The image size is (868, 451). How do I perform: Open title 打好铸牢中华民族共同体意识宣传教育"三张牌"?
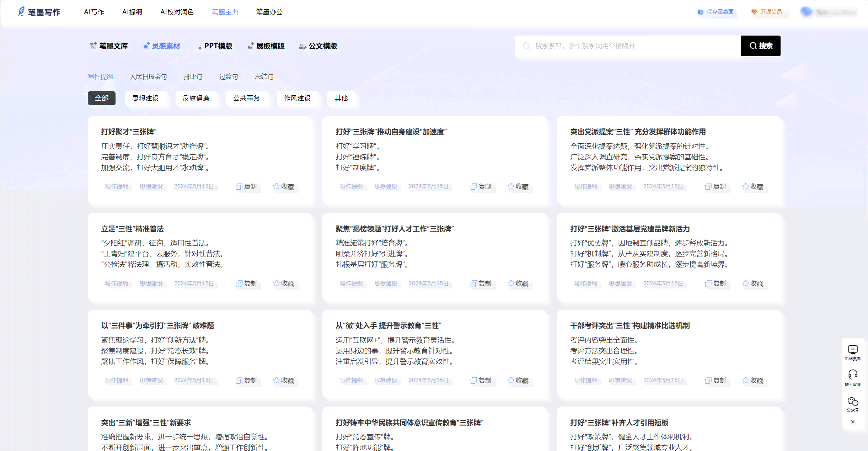point(409,423)
